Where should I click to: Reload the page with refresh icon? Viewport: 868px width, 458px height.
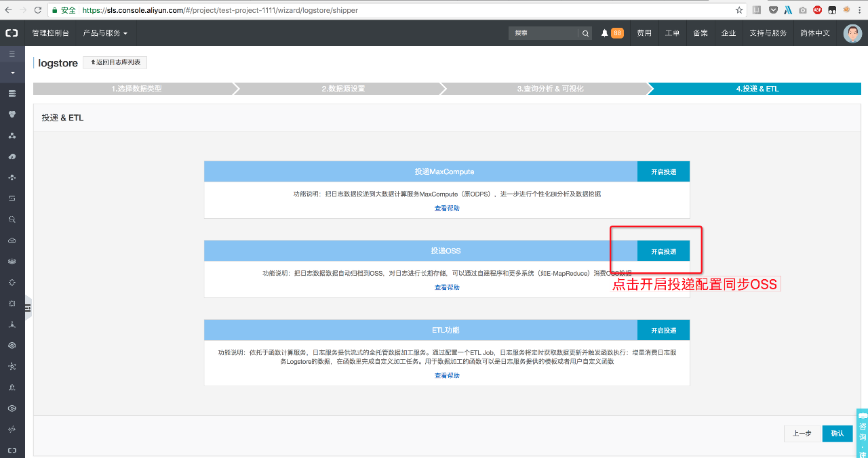coord(37,10)
